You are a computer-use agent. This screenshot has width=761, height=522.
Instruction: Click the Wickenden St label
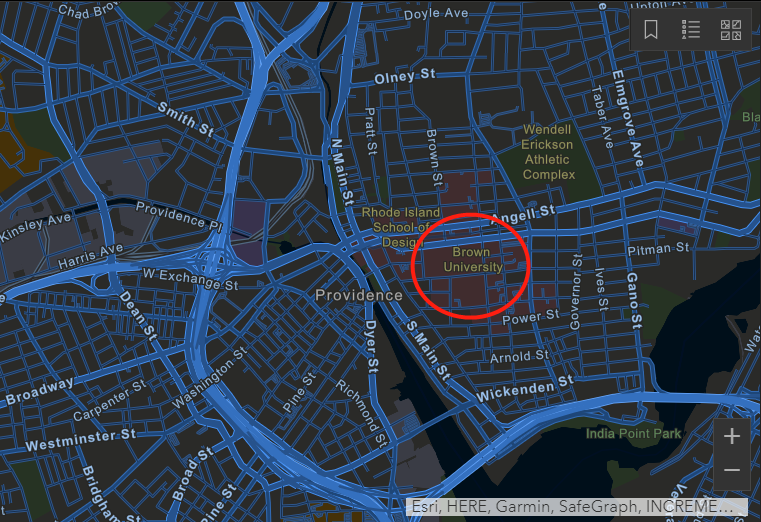pyautogui.click(x=525, y=389)
